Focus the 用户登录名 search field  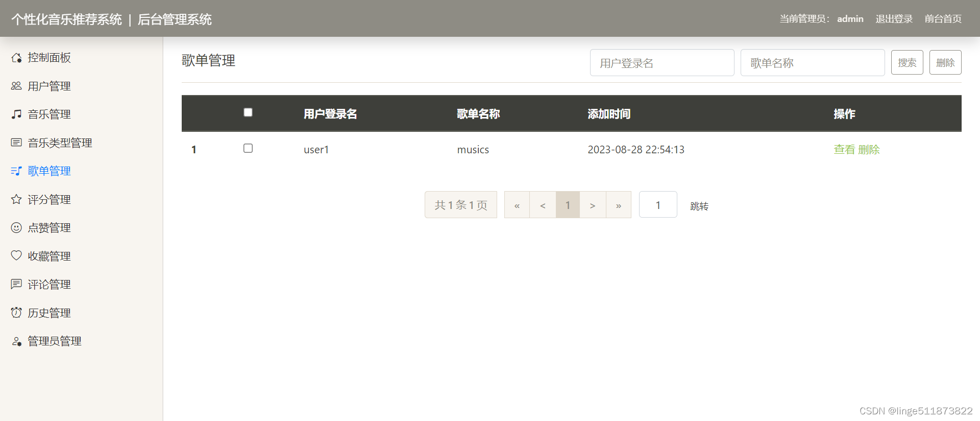point(662,63)
